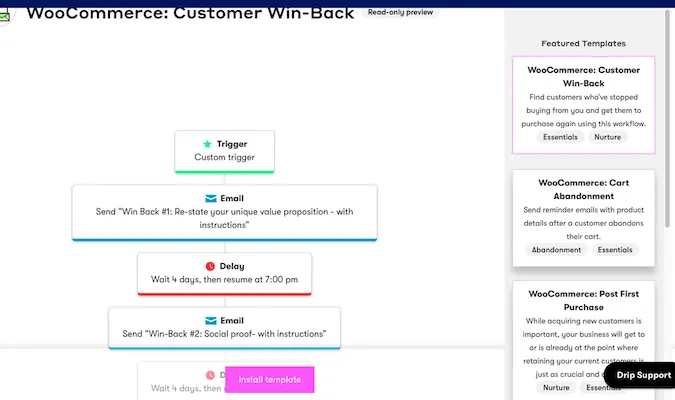Viewport: 675px width, 400px height.
Task: Click the green envelope workflow icon beside the title
Action: point(4,16)
